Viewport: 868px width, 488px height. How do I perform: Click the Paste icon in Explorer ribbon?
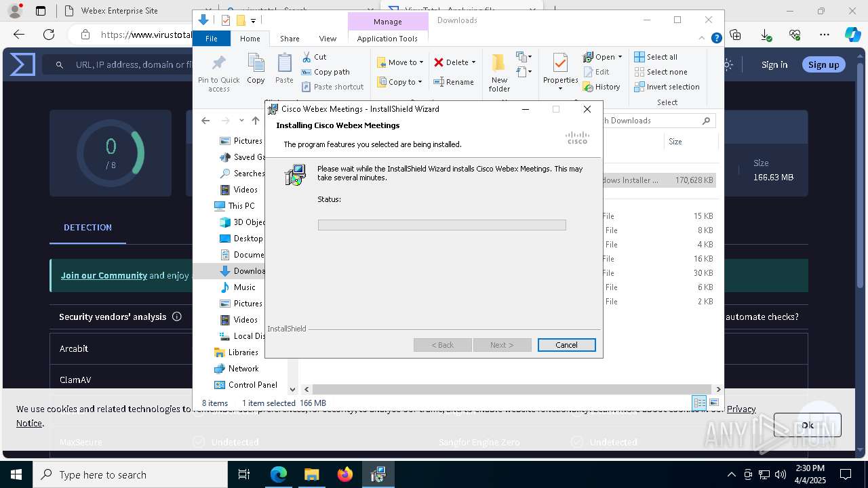[284, 68]
